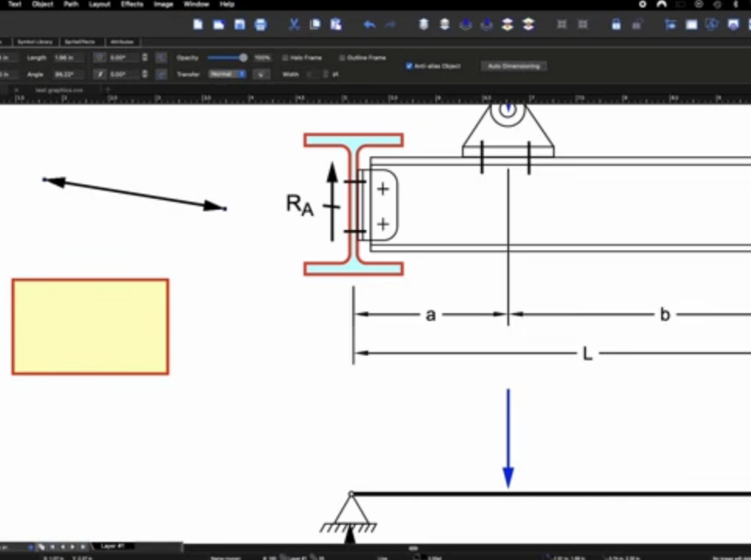Click the first blue arrange-layer icon
Image resolution: width=751 pixels, height=560 pixels.
tap(466, 24)
